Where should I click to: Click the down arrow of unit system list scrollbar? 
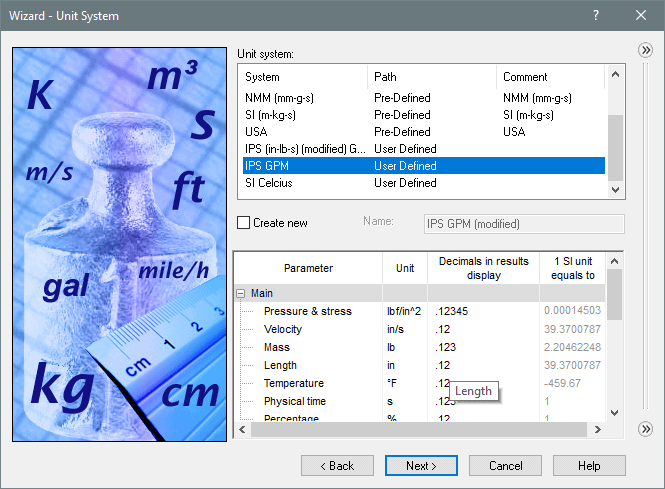pos(615,190)
